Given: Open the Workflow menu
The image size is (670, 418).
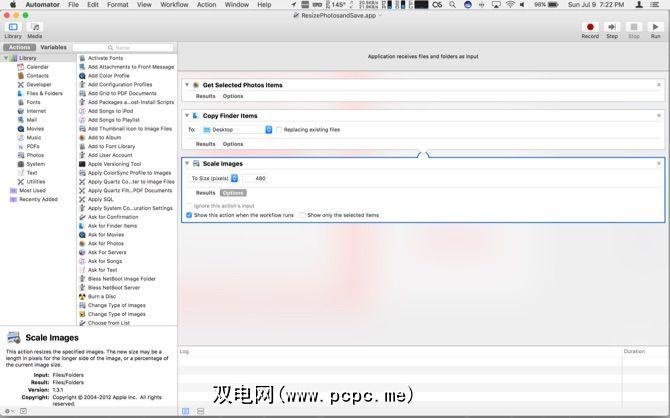Looking at the screenshot, I should (174, 5).
